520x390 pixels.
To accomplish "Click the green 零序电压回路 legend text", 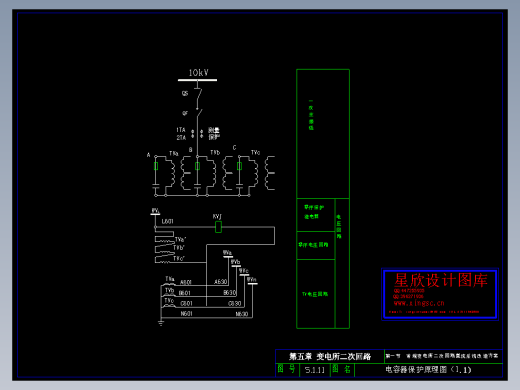I will [x=313, y=245].
